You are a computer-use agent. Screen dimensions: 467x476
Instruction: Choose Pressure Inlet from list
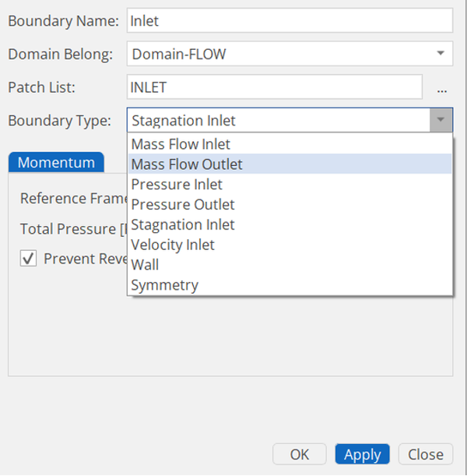tap(177, 185)
